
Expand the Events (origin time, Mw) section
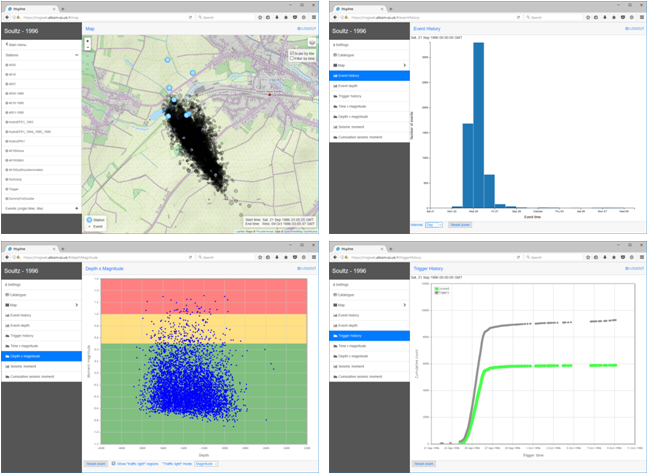pyautogui.click(x=76, y=209)
